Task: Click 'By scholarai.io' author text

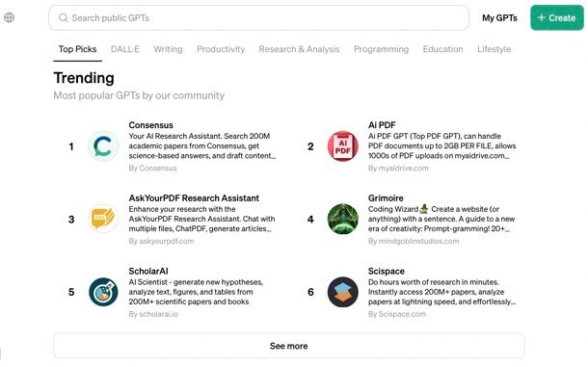Action: [153, 314]
